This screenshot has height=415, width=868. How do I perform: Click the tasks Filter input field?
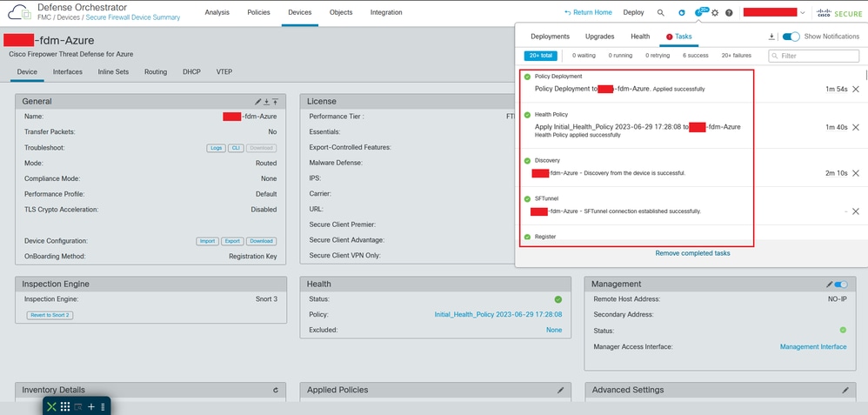point(814,56)
